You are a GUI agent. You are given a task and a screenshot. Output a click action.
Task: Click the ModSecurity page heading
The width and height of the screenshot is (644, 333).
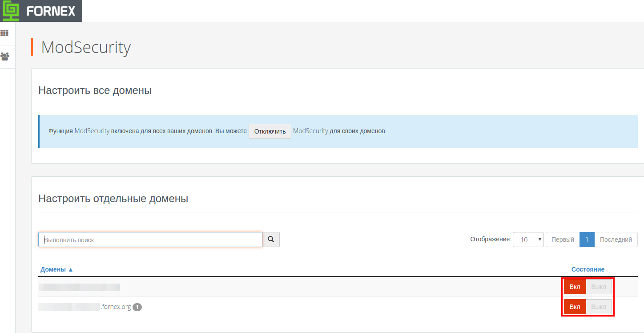(86, 47)
